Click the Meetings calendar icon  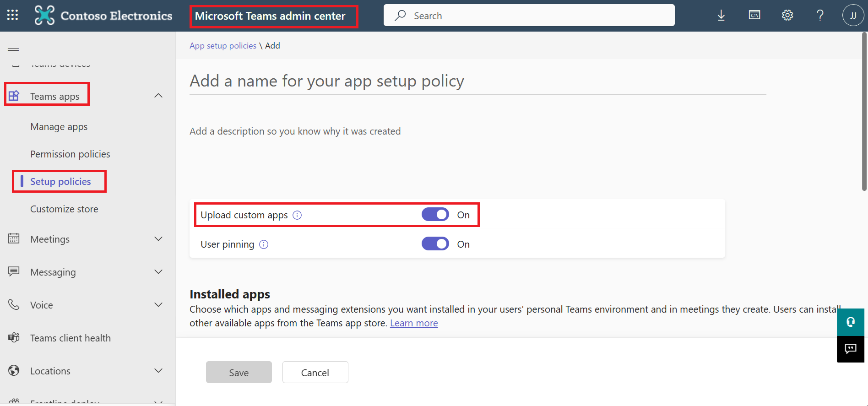[x=14, y=238]
